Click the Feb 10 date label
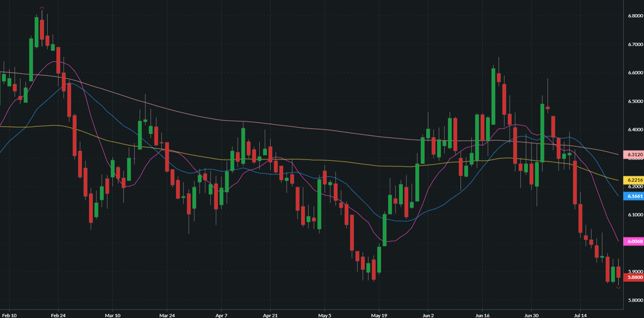This screenshot has width=644, height=318. 9,315
